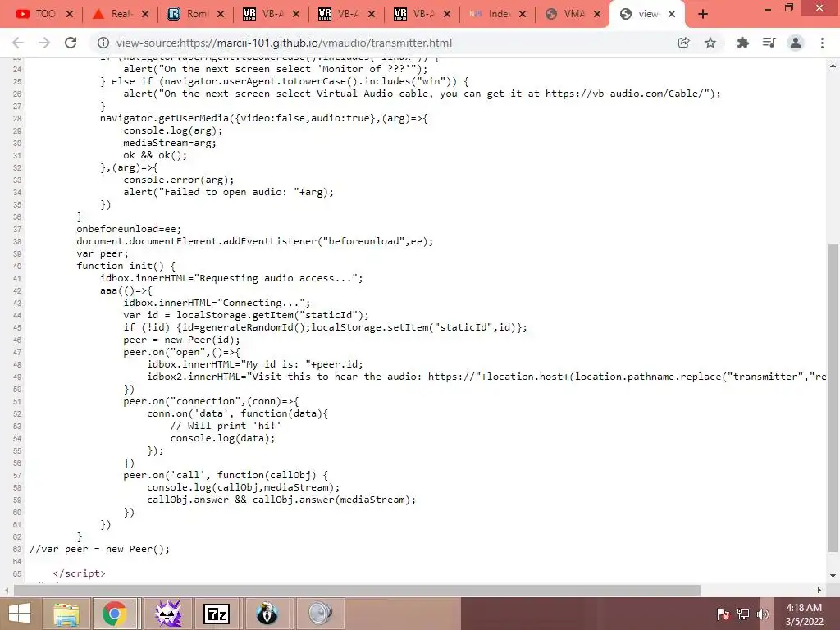Open Chrome's three-dot menu
Image resolution: width=840 pixels, height=630 pixels.
coord(822,43)
